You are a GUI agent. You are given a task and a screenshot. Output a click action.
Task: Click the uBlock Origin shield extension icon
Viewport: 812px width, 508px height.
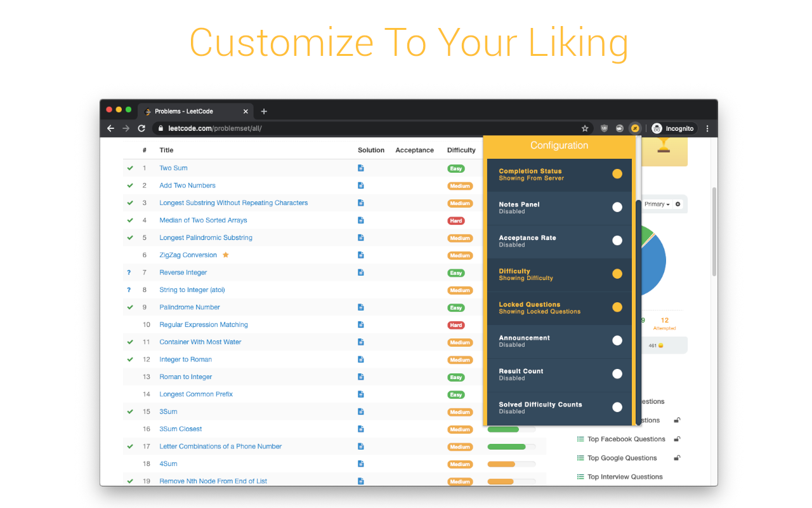pyautogui.click(x=604, y=128)
